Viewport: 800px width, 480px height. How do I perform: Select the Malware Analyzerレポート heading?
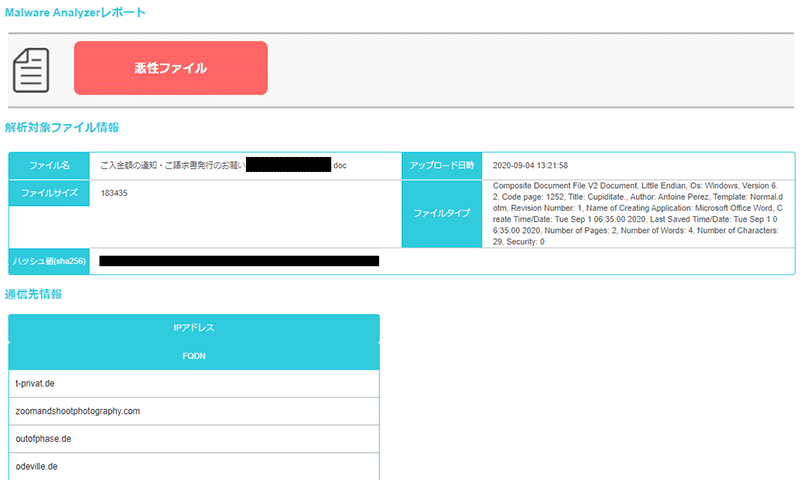[x=75, y=12]
